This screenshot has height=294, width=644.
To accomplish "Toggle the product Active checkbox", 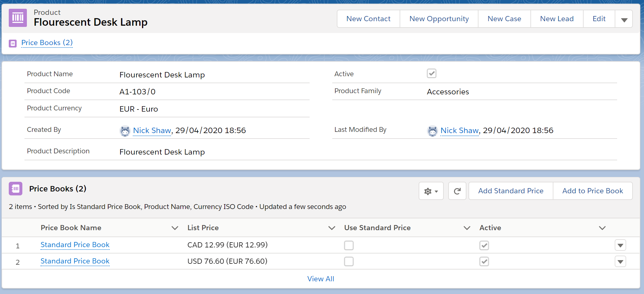I will (431, 73).
